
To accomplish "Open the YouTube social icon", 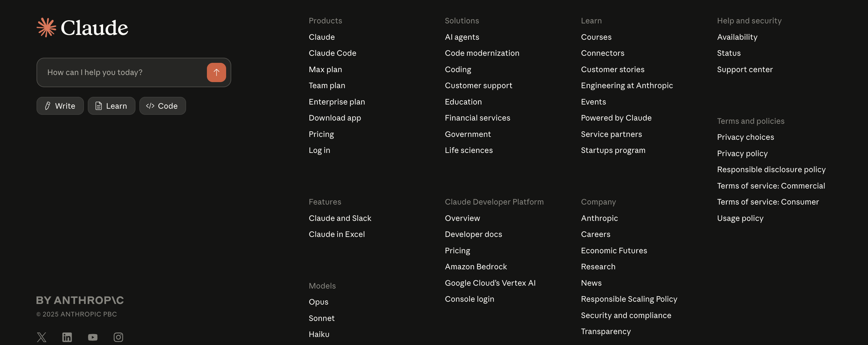I will 93,337.
